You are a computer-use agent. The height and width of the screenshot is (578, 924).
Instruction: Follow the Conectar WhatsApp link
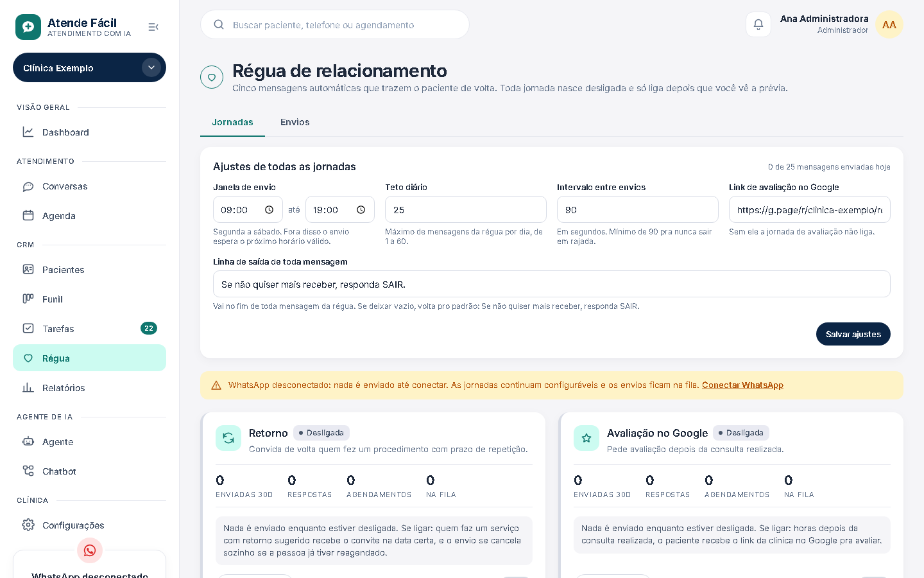coord(742,385)
